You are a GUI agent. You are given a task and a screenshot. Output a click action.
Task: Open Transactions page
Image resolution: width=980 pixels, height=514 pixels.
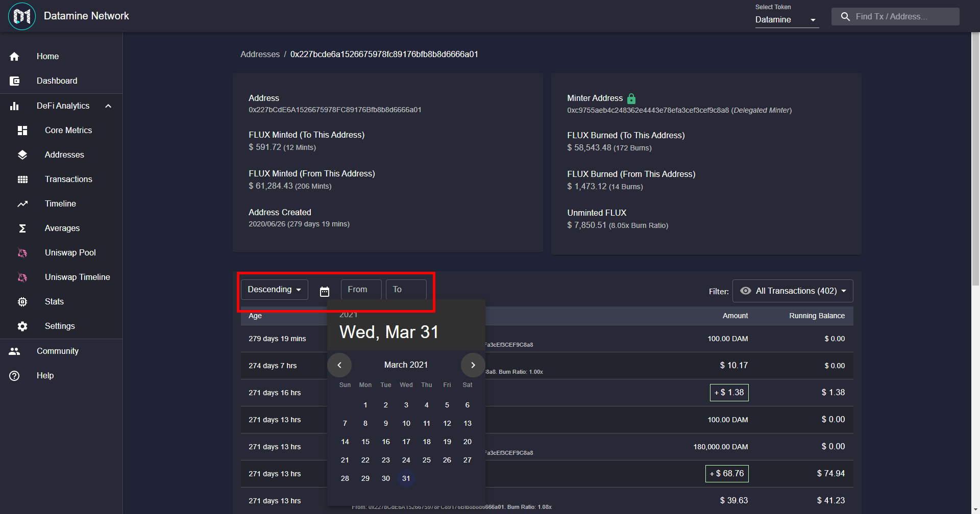tap(61, 179)
